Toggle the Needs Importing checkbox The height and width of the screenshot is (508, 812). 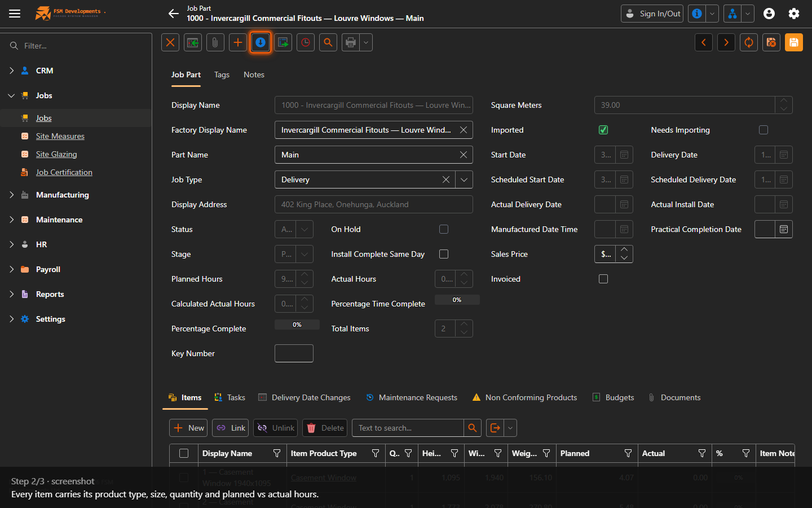pos(764,130)
